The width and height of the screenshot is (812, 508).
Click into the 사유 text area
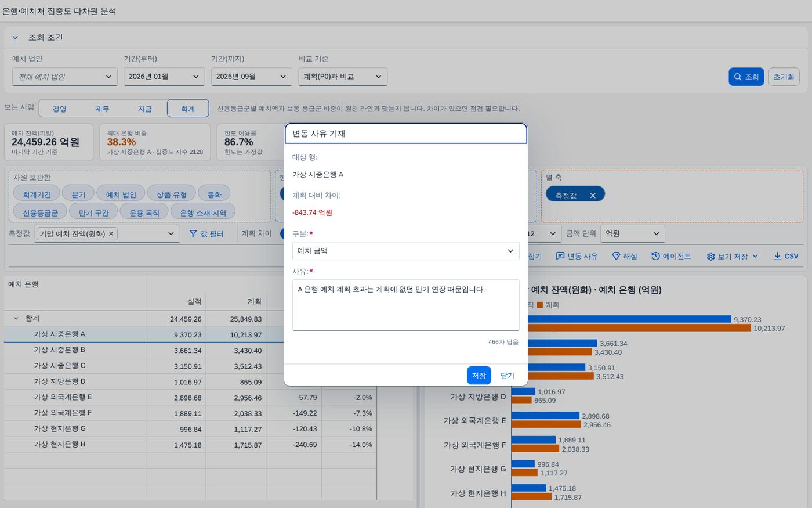click(405, 305)
